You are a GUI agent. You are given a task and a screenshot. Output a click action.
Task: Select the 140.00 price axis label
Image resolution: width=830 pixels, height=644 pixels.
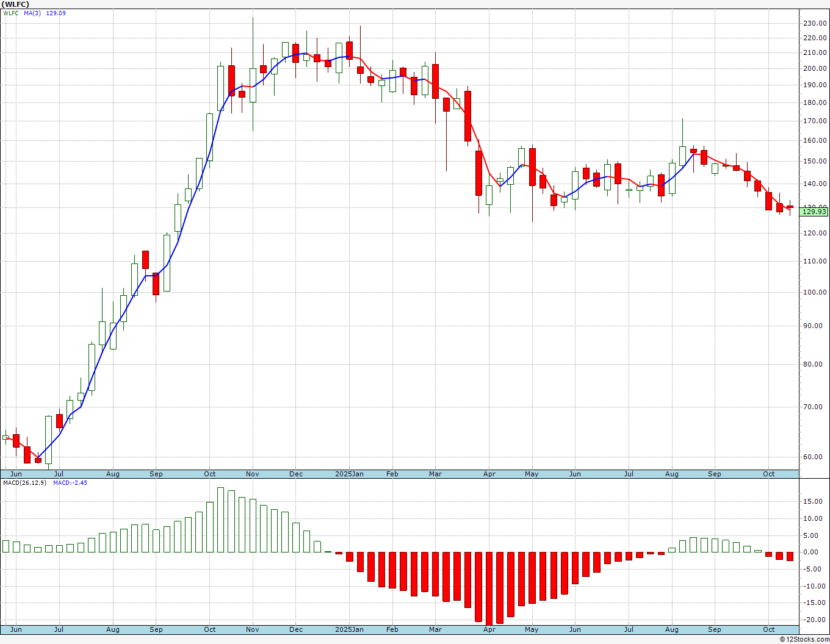pos(815,184)
